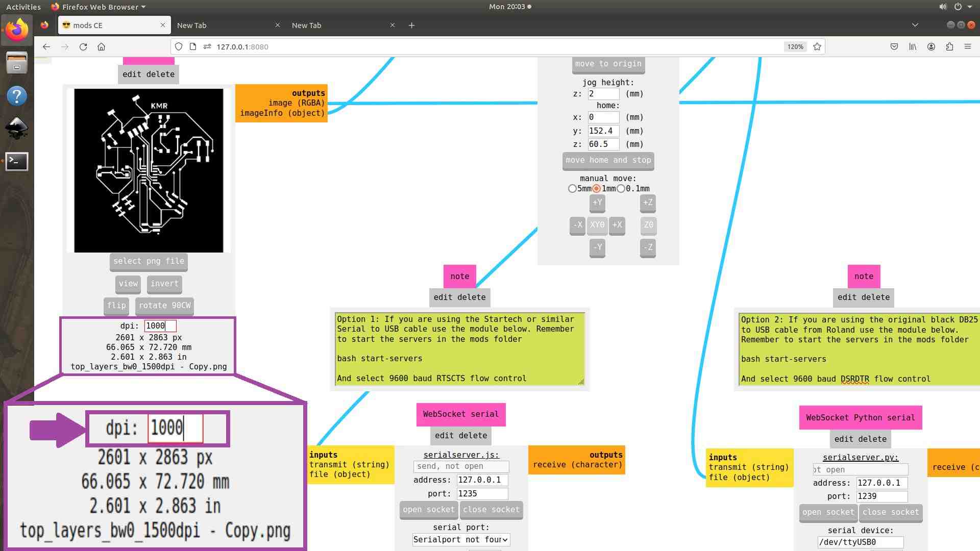Select the 0.1mm manual move radio

pyautogui.click(x=621, y=189)
